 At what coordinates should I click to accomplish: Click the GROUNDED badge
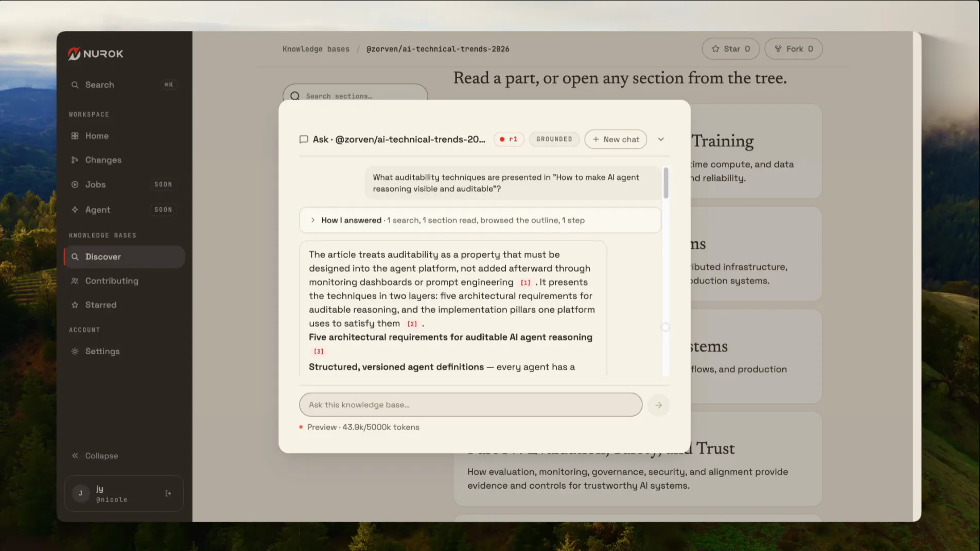click(554, 139)
